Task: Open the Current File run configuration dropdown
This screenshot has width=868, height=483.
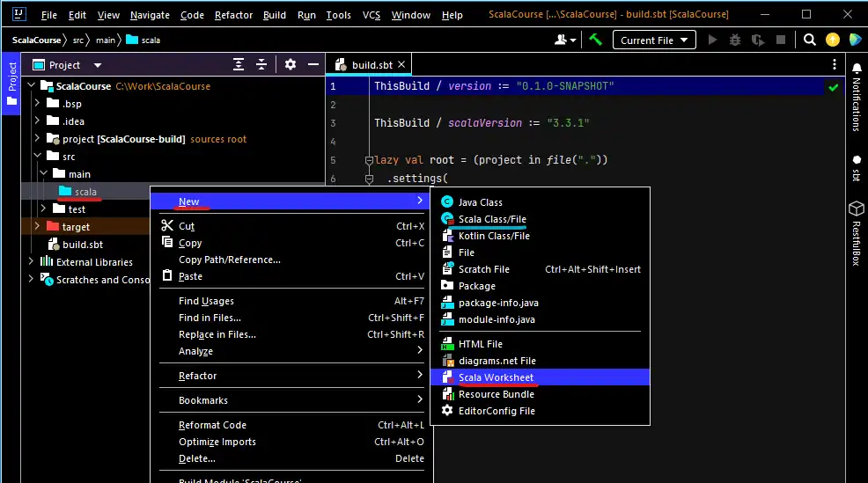Action: pyautogui.click(x=656, y=40)
